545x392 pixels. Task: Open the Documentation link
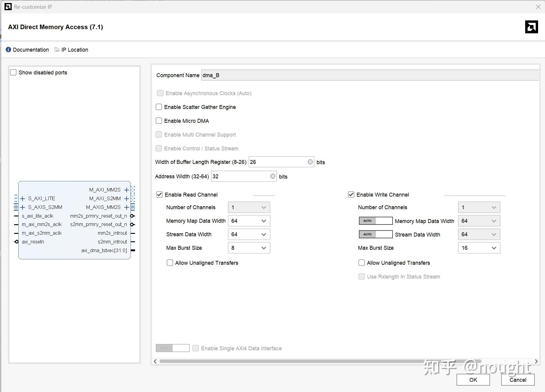pos(30,50)
